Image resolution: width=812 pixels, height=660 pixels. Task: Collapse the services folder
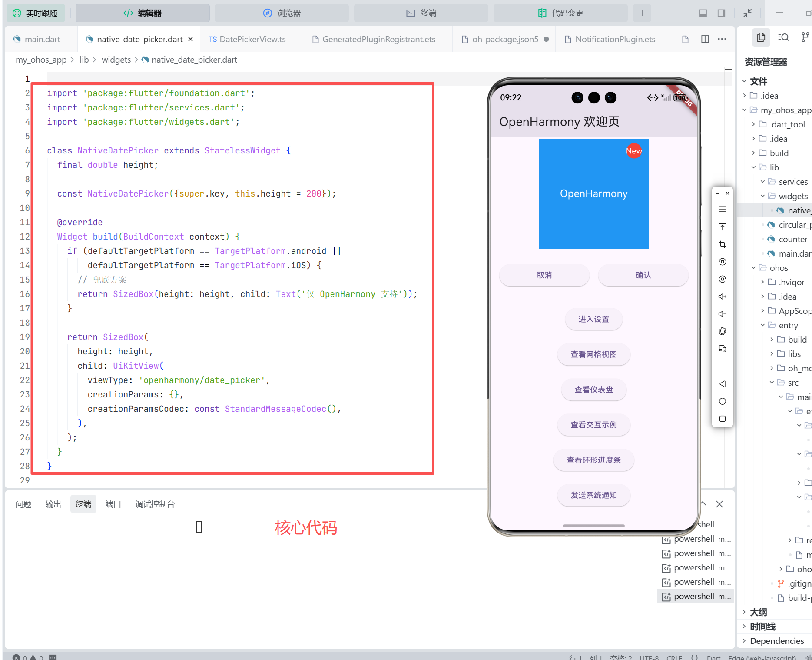[762, 182]
